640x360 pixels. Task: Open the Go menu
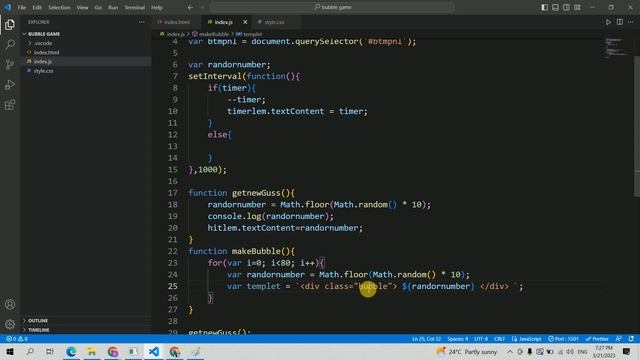[98, 7]
